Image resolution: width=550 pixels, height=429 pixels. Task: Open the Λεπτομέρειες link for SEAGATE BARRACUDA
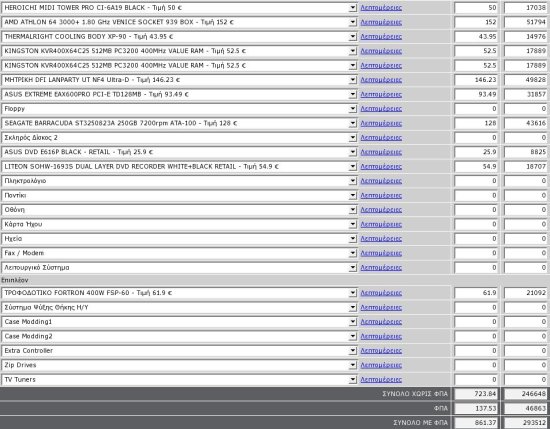[x=381, y=123]
